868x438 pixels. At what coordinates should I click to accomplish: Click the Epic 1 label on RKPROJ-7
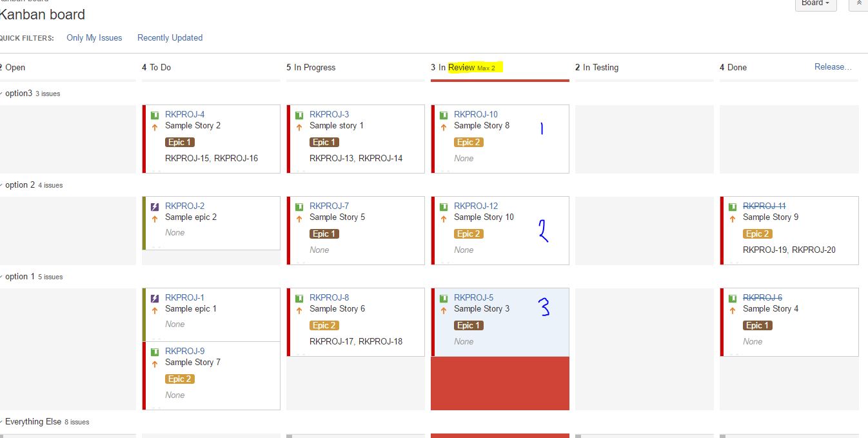[x=324, y=234]
